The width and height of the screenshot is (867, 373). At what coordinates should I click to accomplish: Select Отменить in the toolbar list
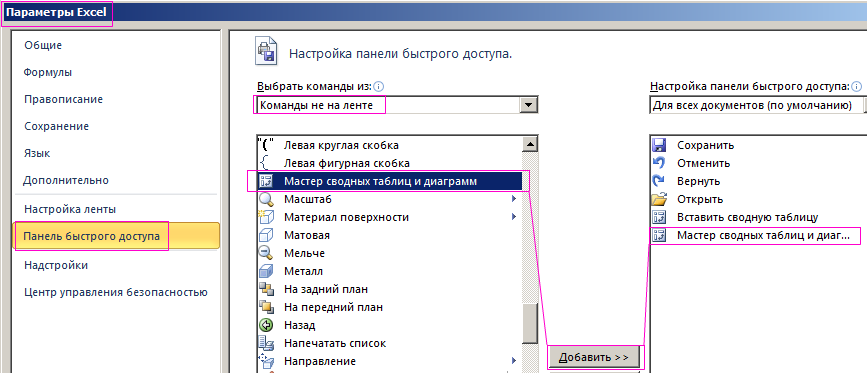coord(759,163)
